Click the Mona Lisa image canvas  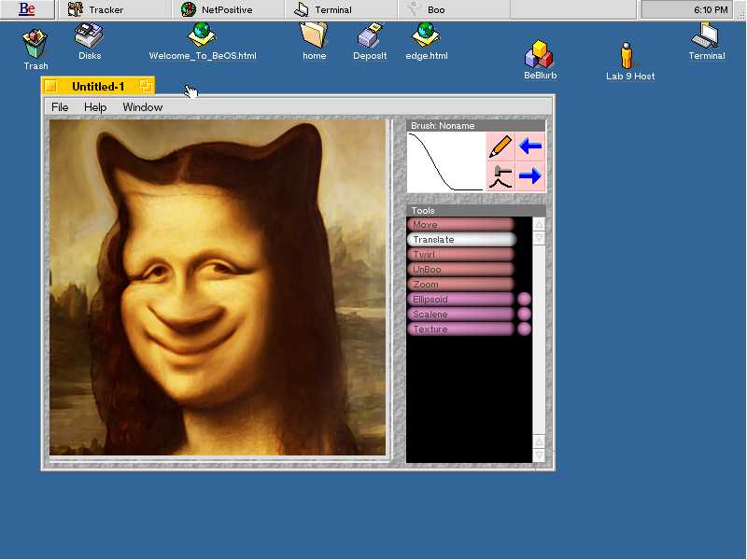218,287
